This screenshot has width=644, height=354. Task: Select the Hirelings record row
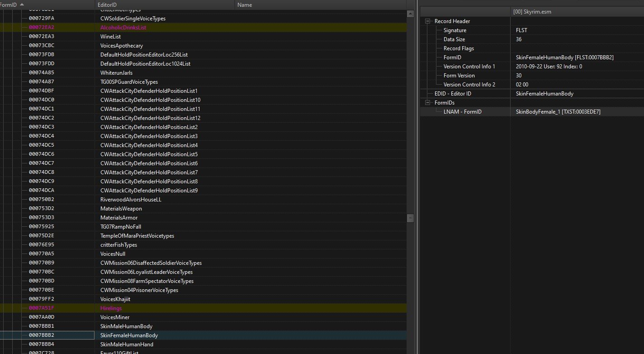[204, 308]
